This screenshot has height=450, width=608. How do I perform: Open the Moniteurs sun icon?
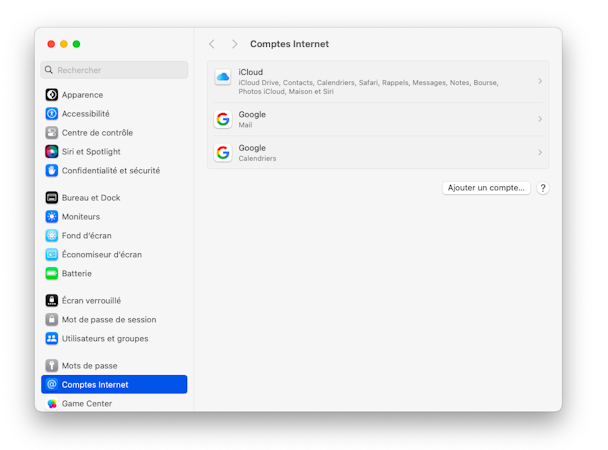[x=52, y=217]
